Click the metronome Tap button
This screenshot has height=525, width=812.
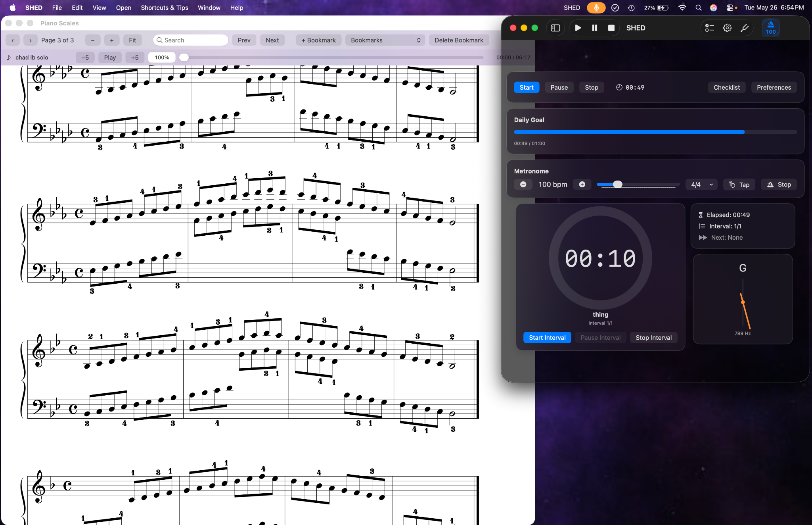(x=739, y=185)
